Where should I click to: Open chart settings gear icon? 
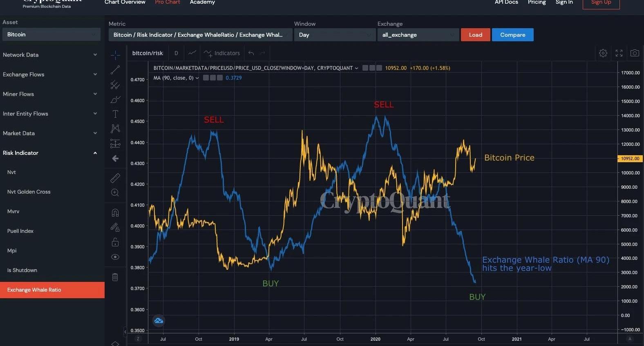[x=603, y=53]
